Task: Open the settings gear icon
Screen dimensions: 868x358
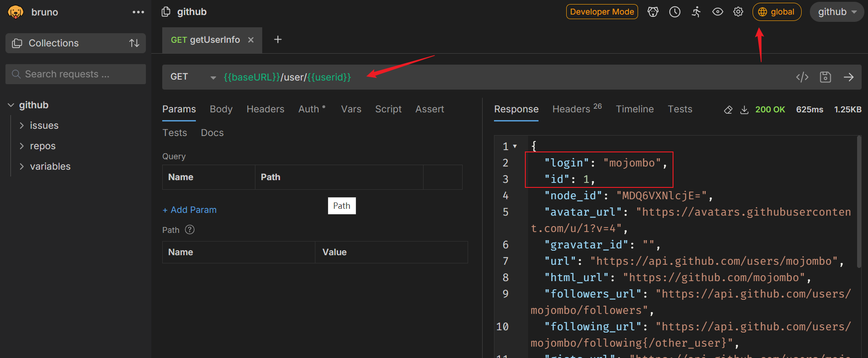Action: point(738,12)
